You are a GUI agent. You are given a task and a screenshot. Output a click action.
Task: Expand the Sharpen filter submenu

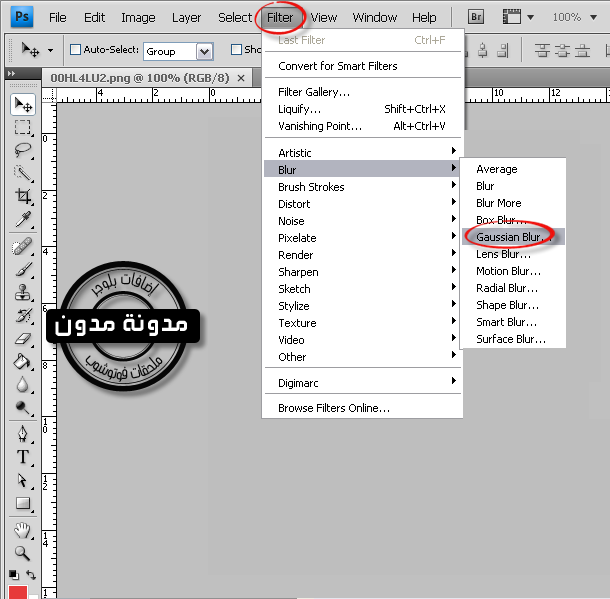[x=363, y=272]
